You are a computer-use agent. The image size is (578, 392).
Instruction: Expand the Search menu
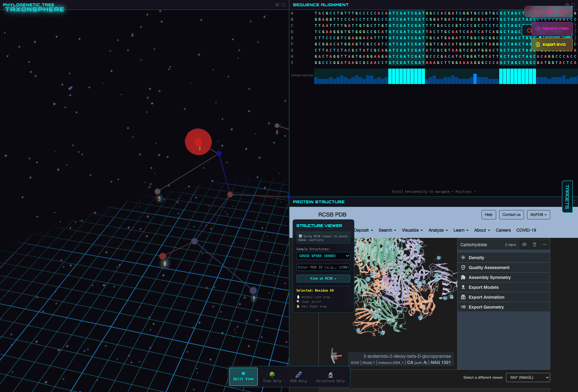coord(387,230)
